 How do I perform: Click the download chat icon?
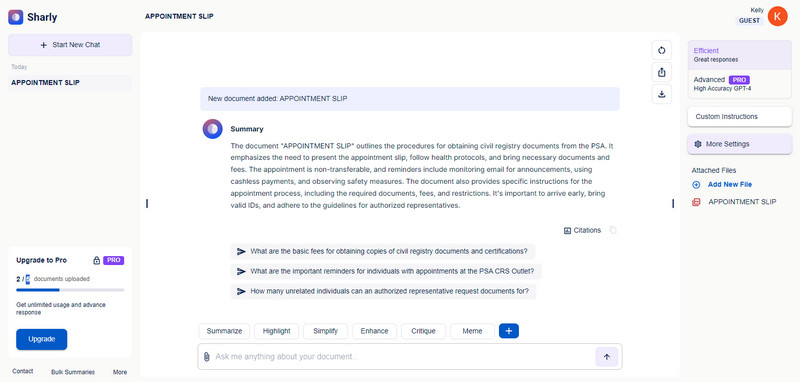[662, 94]
